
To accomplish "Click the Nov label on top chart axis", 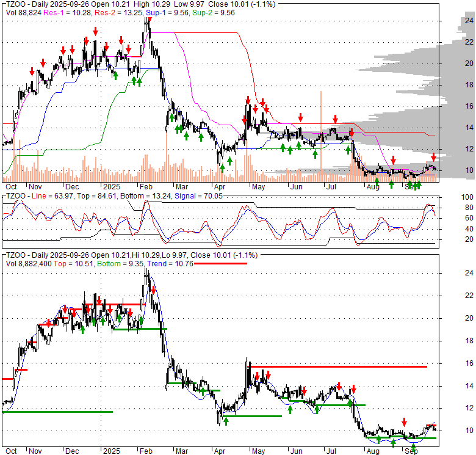I will pyautogui.click(x=35, y=187).
